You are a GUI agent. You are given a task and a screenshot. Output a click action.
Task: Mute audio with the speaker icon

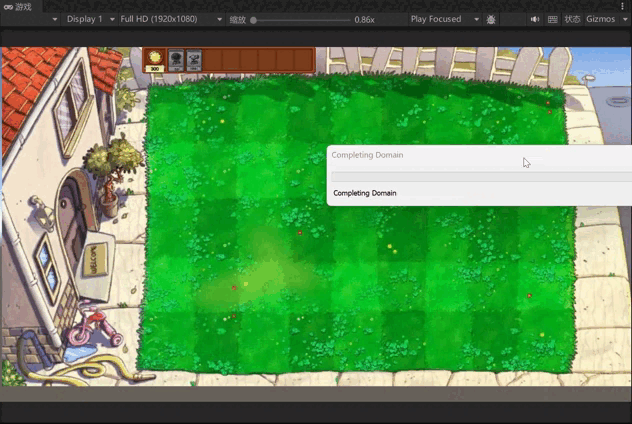pos(535,19)
